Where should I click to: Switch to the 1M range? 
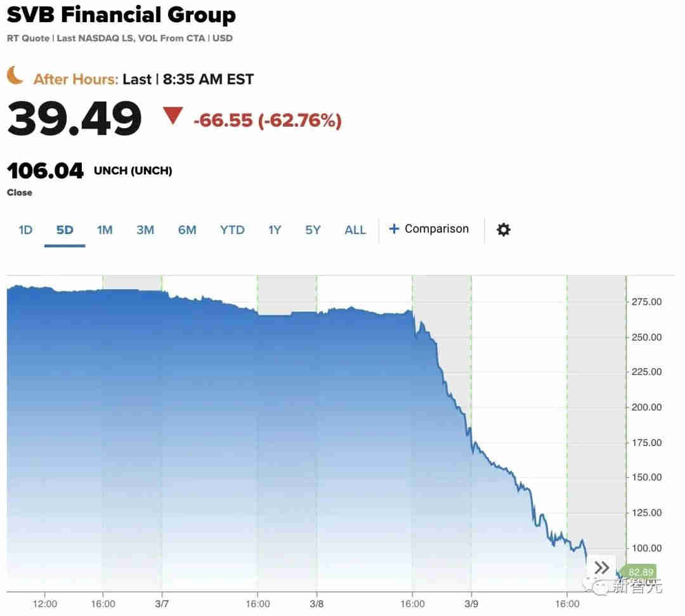[x=105, y=230]
